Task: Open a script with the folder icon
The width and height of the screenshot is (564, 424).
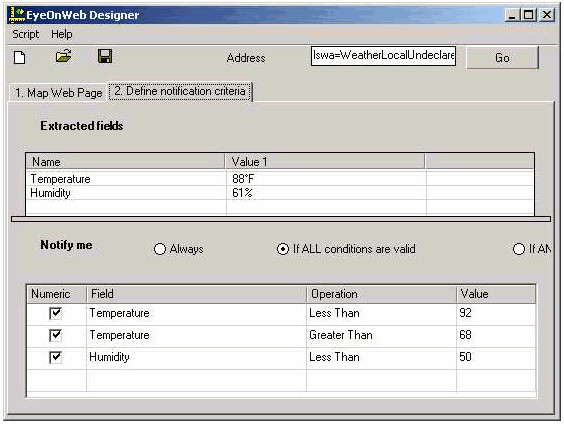Action: point(63,56)
